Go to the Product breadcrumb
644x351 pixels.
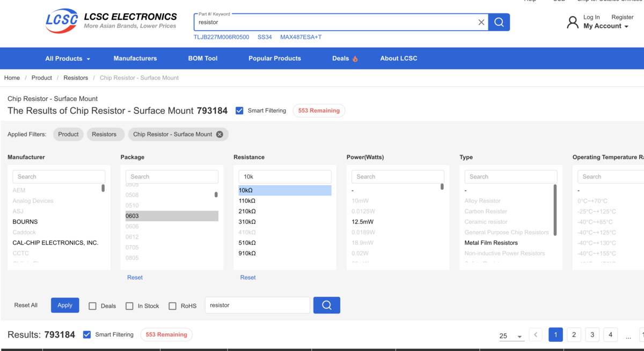42,78
